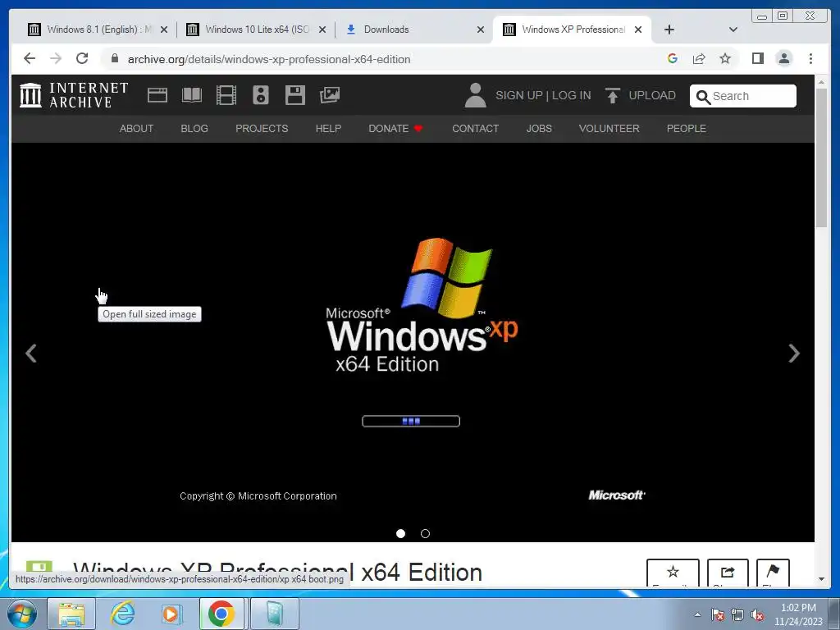The width and height of the screenshot is (840, 630).
Task: Click the user avatar icon
Action: click(x=475, y=95)
